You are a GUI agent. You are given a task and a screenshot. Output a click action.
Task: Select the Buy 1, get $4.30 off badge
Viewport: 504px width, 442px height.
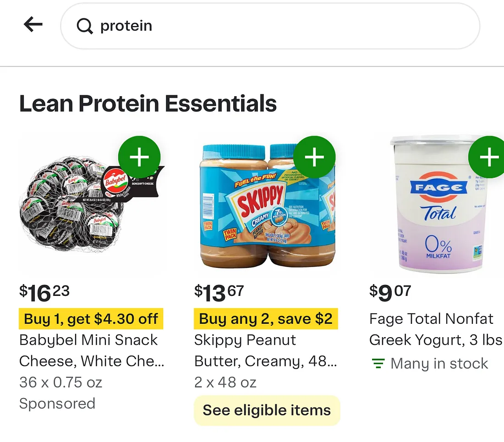pos(91,319)
